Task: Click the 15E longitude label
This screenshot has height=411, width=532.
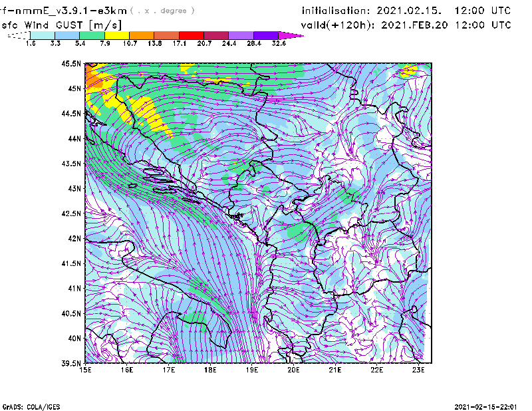Action: (x=85, y=370)
